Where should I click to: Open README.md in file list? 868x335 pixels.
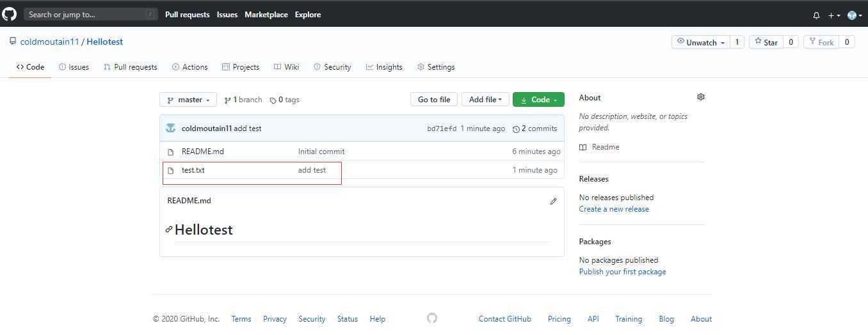point(203,152)
